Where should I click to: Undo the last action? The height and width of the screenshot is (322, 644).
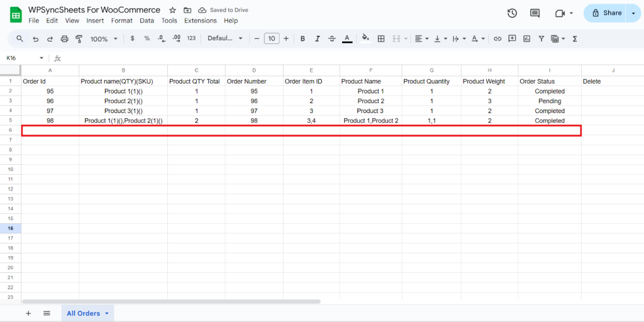pos(36,38)
